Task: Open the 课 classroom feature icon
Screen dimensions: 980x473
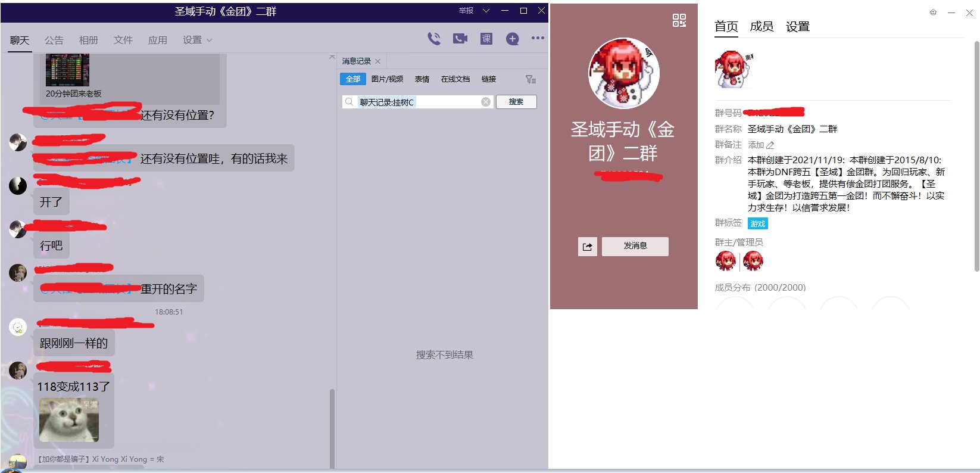Action: [486, 39]
